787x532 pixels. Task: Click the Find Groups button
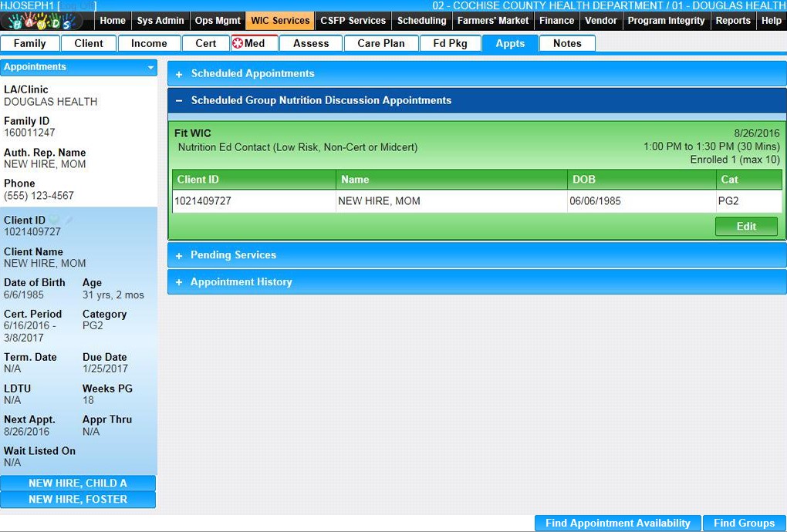[744, 523]
